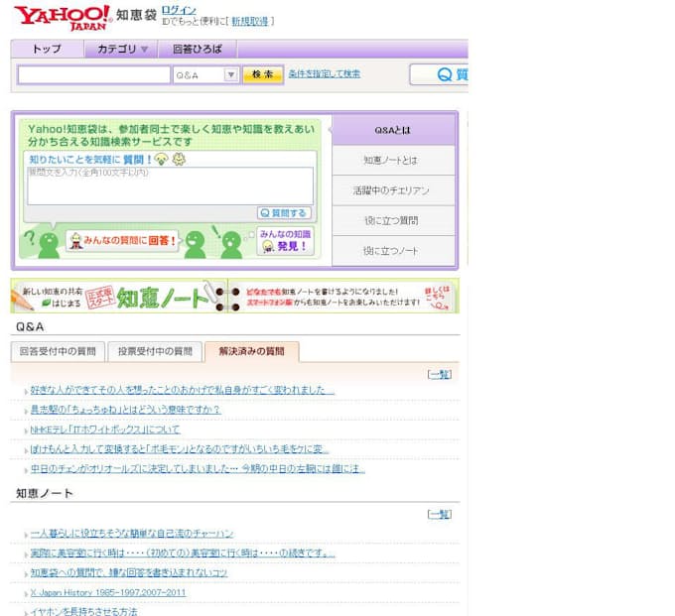Expand the カテゴリ dropdown menu
This screenshot has height=616, width=675.
121,49
